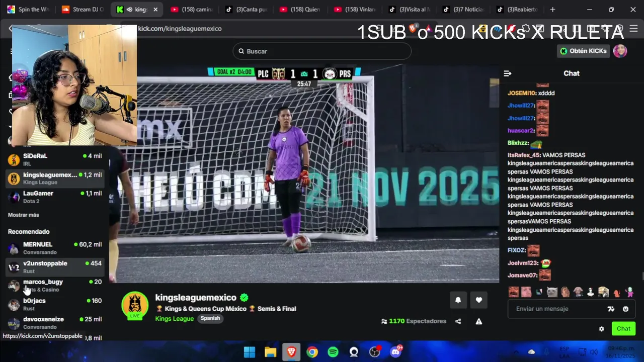Screen dimensions: 644x362
Task: Open the Kings League category link
Action: point(174,319)
